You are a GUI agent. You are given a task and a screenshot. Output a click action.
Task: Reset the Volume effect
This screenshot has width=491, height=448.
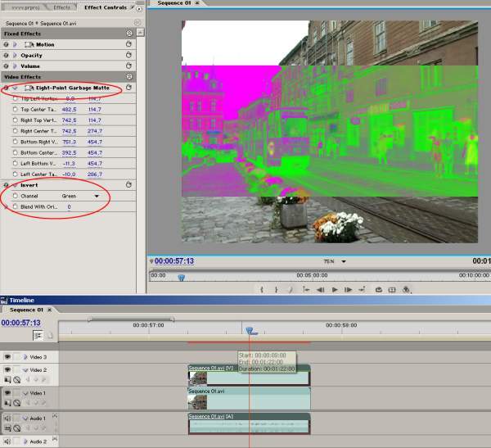click(128, 66)
